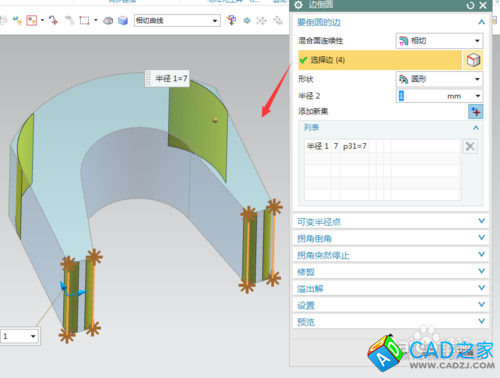Click the greyed snowflake-shaped toolbar icon
Viewport: 500px width, 378px height.
click(x=262, y=21)
